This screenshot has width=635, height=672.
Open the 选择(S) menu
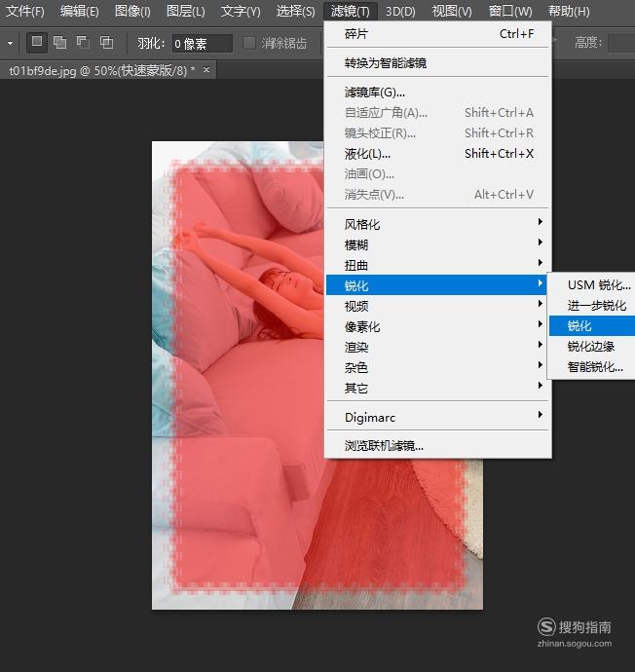coord(295,11)
